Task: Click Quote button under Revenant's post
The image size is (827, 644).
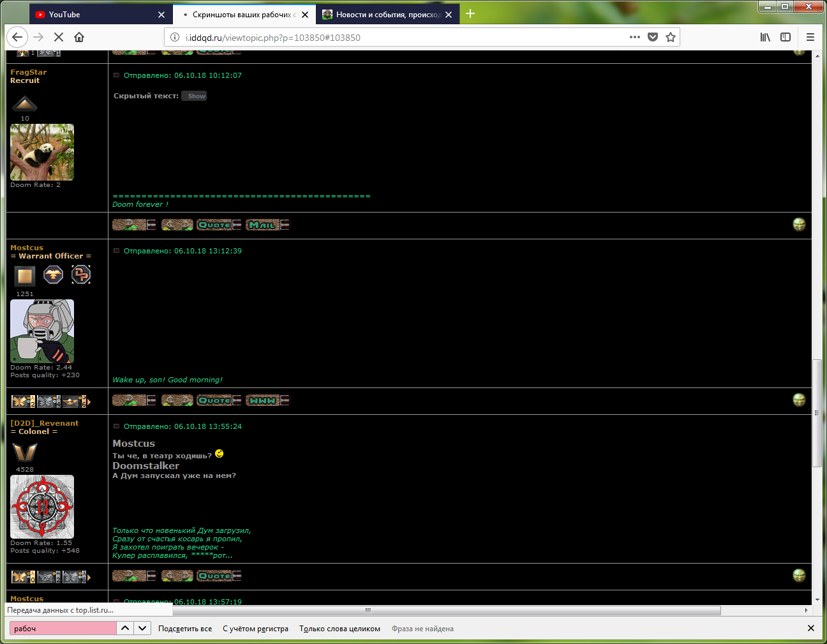Action: tap(219, 576)
